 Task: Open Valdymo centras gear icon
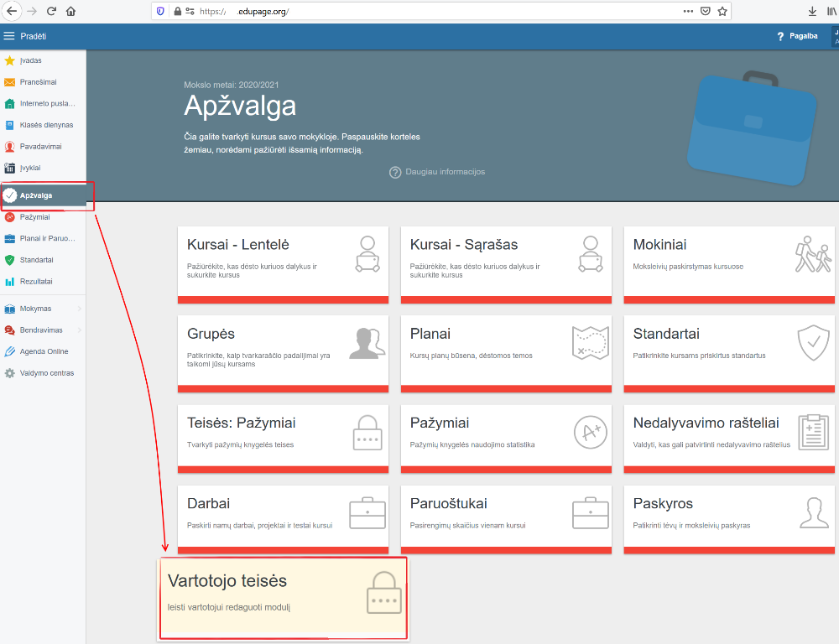9,373
